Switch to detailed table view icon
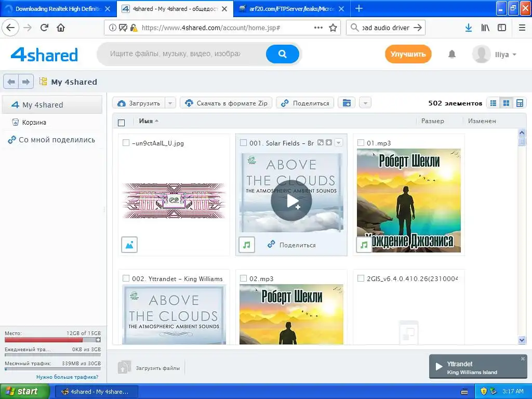 [x=520, y=103]
